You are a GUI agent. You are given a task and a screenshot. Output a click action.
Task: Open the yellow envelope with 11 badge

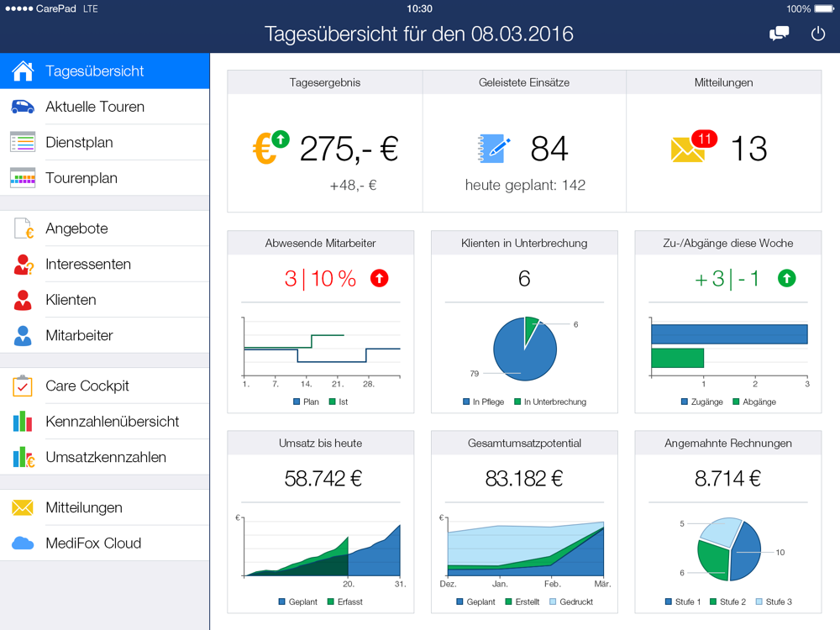(x=689, y=150)
